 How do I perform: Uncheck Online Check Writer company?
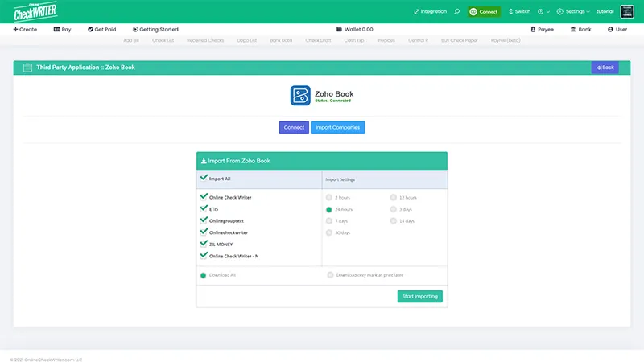204,196
